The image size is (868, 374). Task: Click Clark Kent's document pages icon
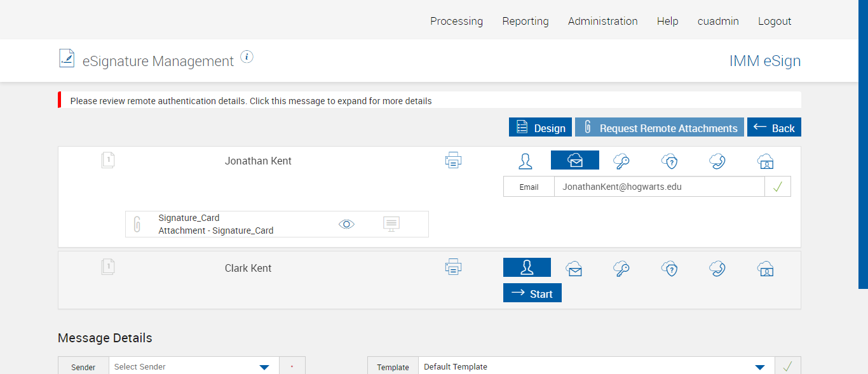click(108, 267)
